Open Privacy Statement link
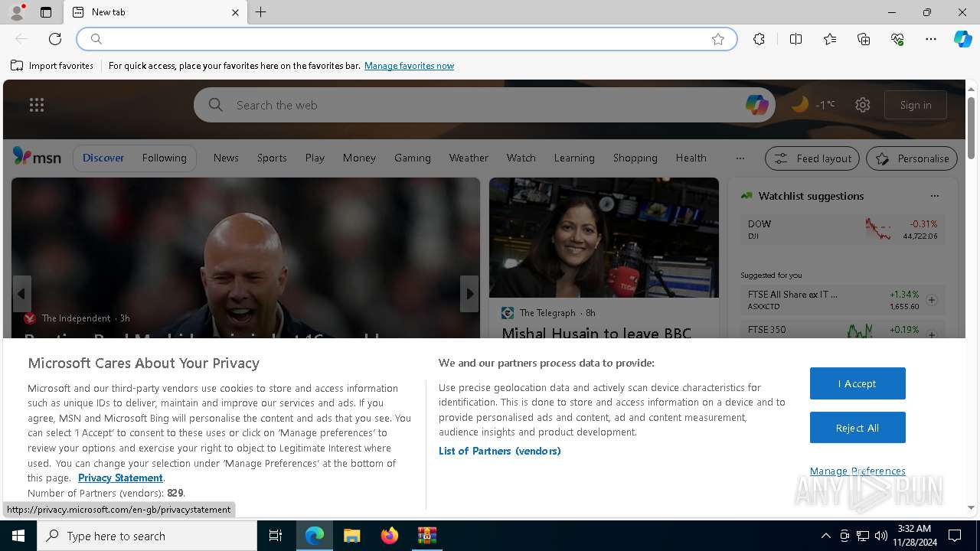This screenshot has width=980, height=551. tap(120, 478)
